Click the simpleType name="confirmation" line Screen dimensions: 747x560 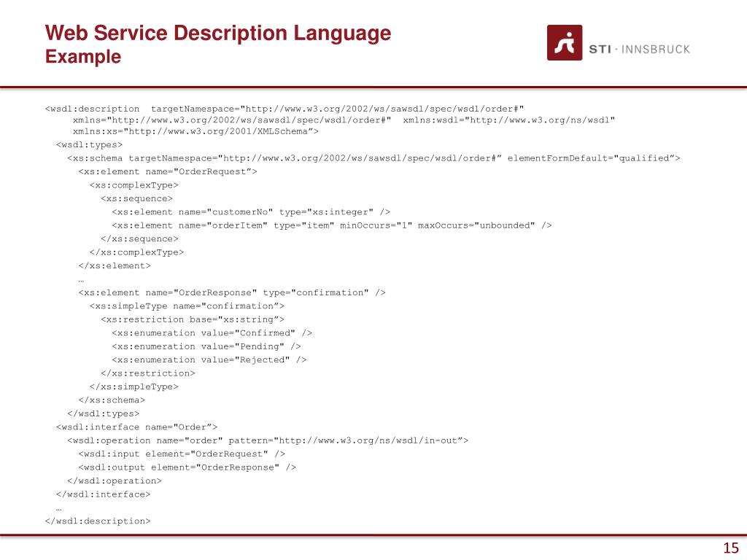pos(187,306)
